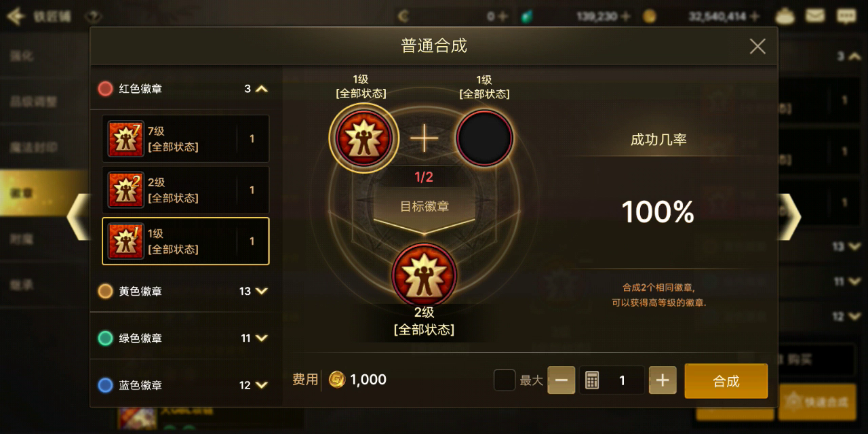
Task: Click the 合成 button
Action: [726, 381]
